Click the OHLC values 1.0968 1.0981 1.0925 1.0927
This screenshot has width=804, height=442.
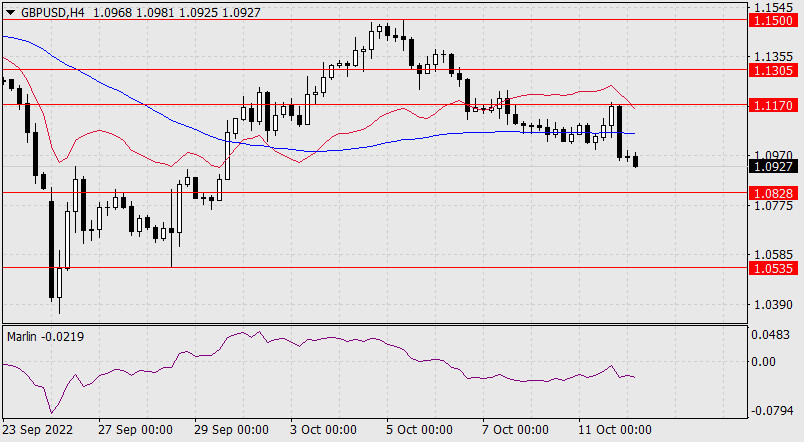pyautogui.click(x=177, y=13)
